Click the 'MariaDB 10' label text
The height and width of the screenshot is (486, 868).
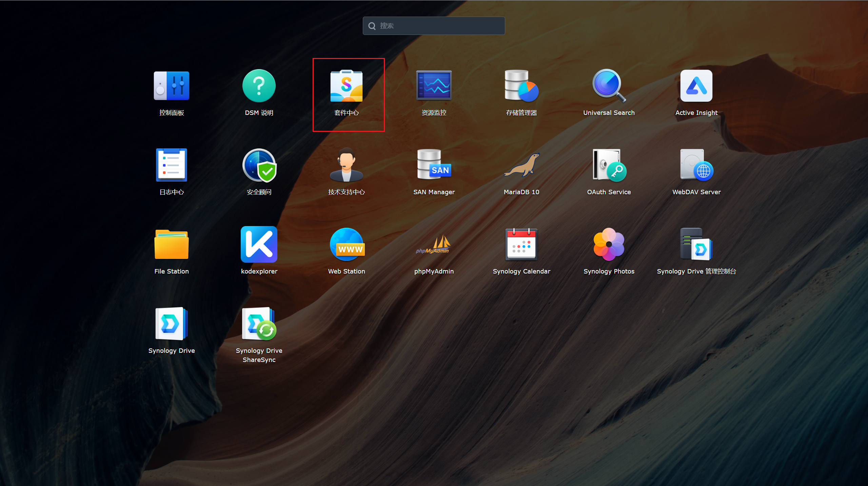(521, 192)
